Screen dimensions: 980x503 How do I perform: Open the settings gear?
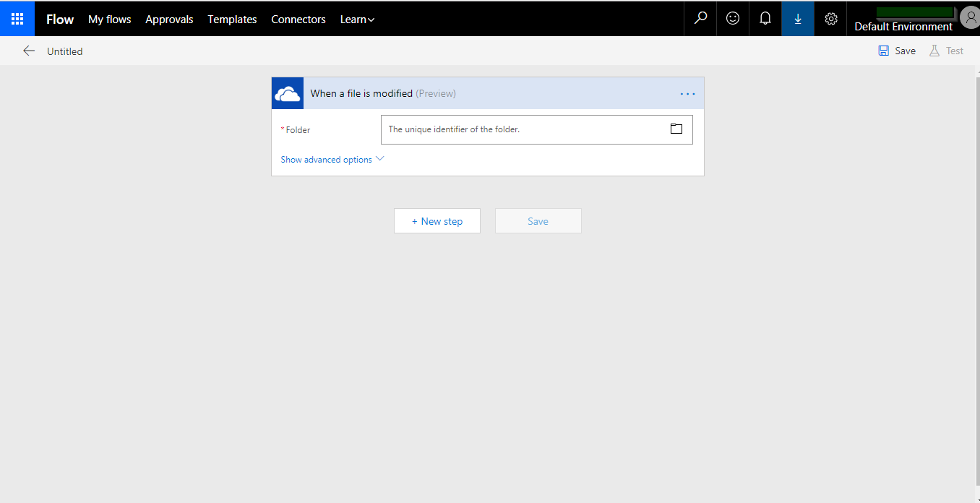point(830,19)
